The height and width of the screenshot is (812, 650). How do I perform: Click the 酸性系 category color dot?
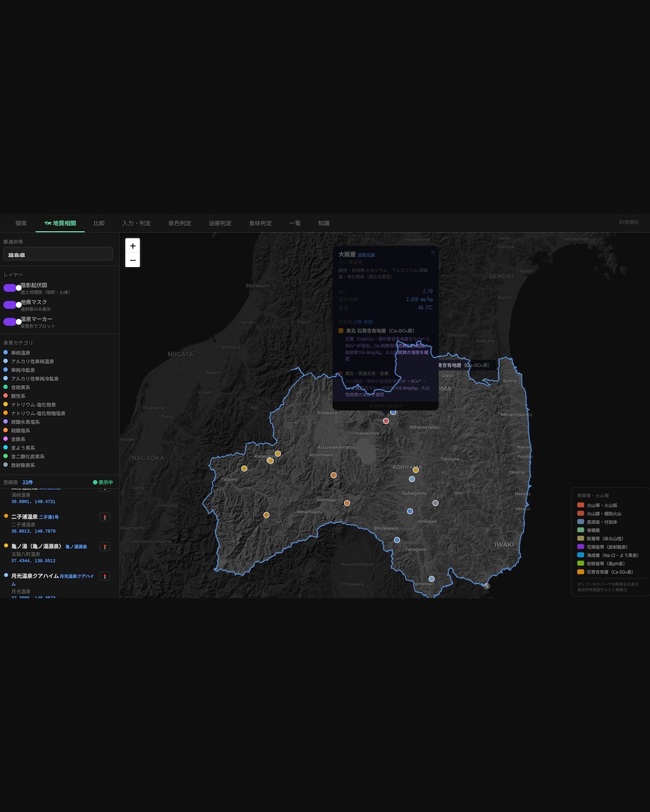click(6, 396)
